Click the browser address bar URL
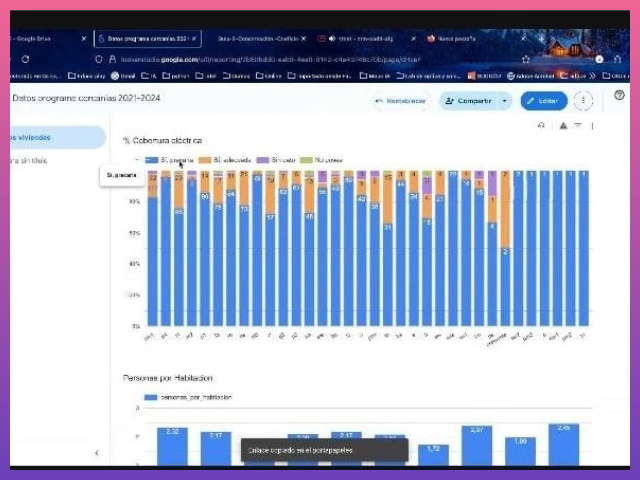 point(300,59)
